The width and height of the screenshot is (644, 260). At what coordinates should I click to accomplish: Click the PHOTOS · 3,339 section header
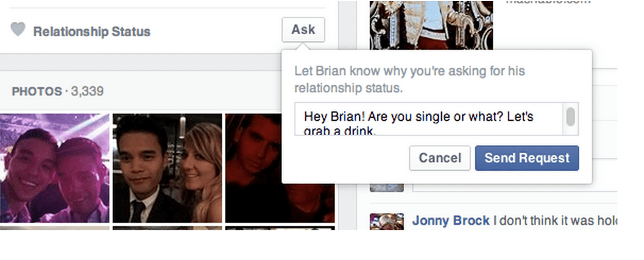[57, 92]
